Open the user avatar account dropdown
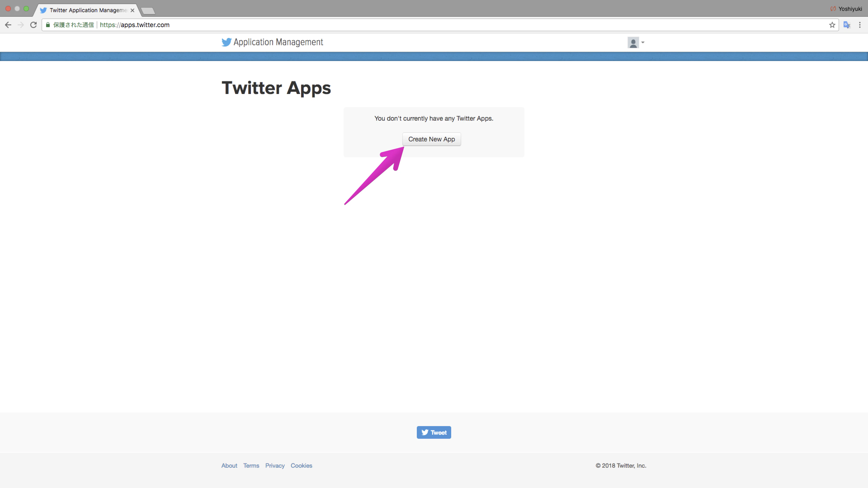This screenshot has width=868, height=488. pos(636,42)
